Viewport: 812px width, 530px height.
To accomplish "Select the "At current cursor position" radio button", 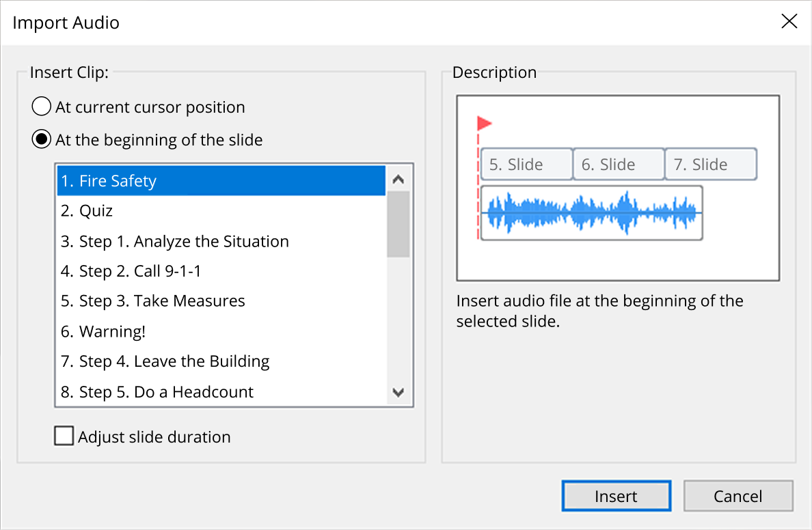I will pyautogui.click(x=41, y=107).
